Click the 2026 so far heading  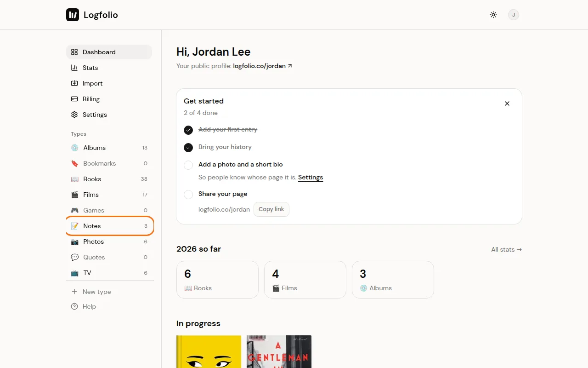tap(198, 249)
